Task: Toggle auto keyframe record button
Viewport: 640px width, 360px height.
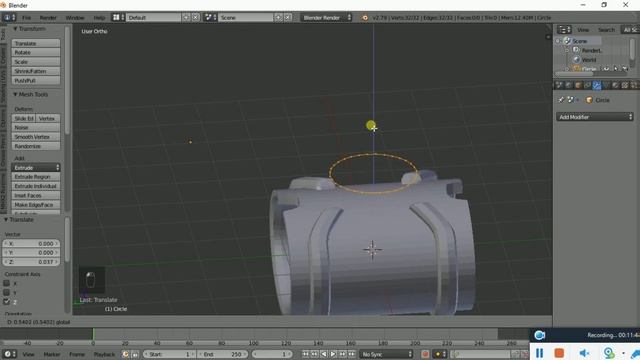Action: (x=425, y=354)
